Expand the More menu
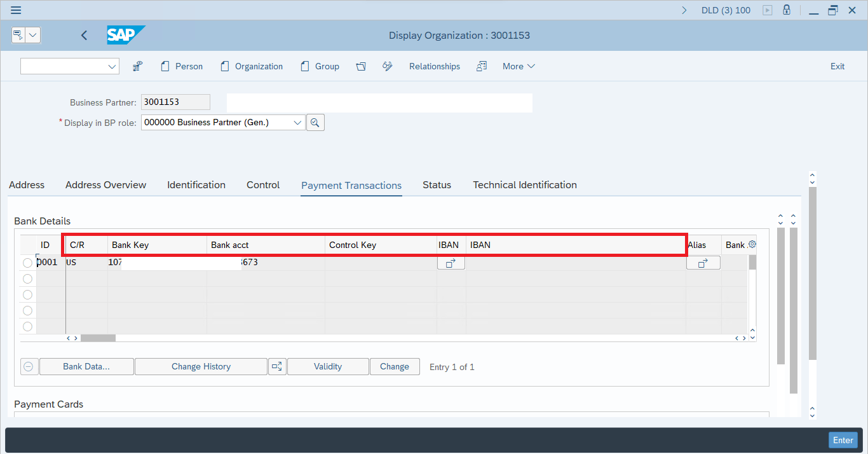The image size is (868, 454). [519, 66]
